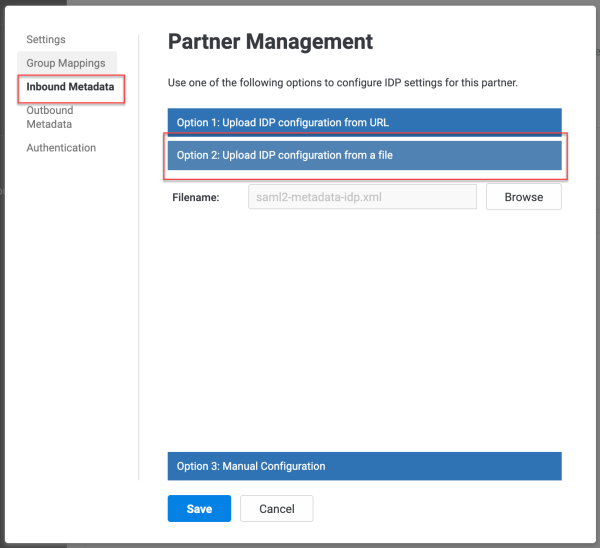This screenshot has height=548, width=600.
Task: Click Browse to choose a metadata file
Action: point(524,197)
